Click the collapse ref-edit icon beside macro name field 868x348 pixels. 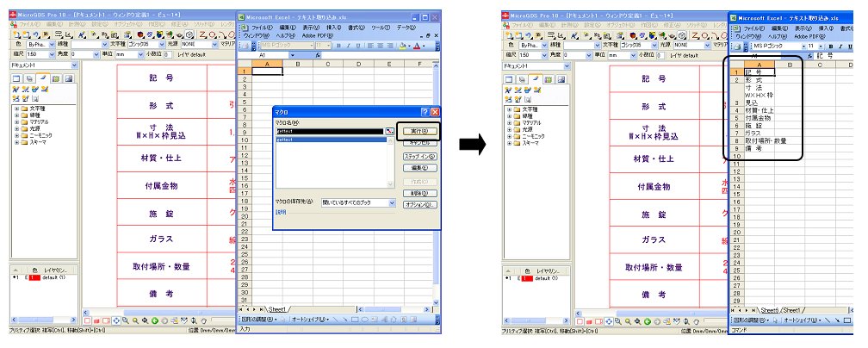tap(389, 130)
